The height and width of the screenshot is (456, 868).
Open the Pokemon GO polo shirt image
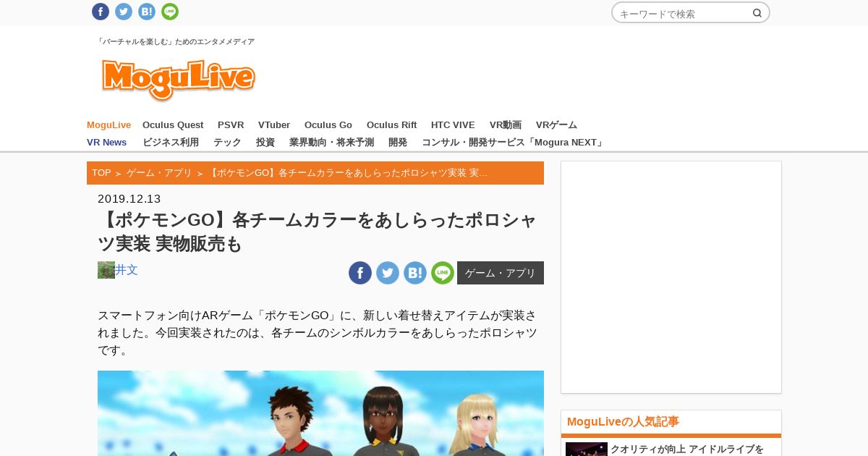pyautogui.click(x=320, y=413)
